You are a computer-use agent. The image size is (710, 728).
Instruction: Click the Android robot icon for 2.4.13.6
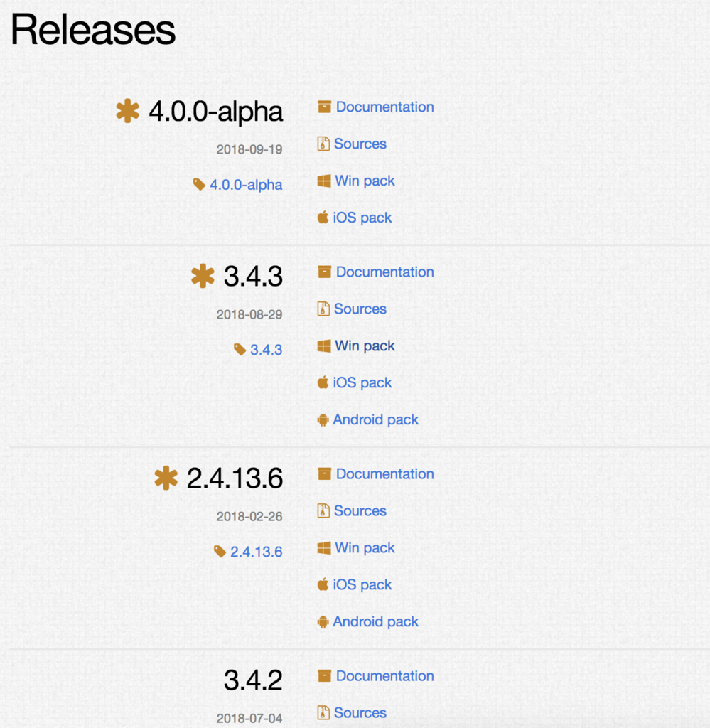pyautogui.click(x=323, y=621)
